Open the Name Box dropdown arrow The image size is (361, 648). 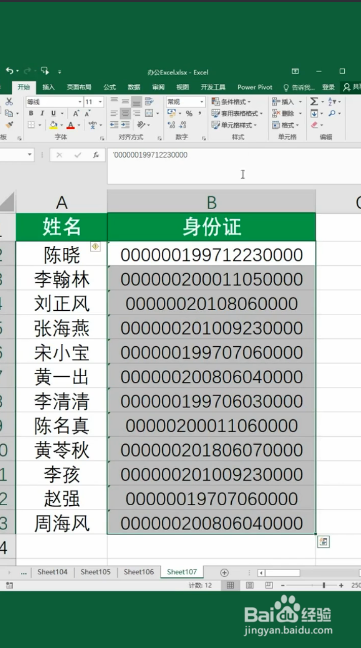click(30, 155)
